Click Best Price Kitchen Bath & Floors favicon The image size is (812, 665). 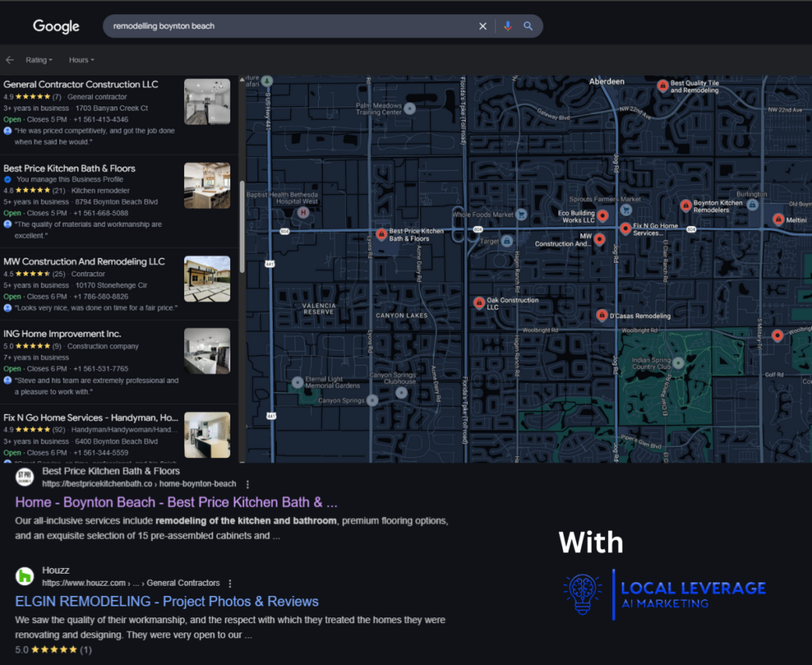pos(25,478)
